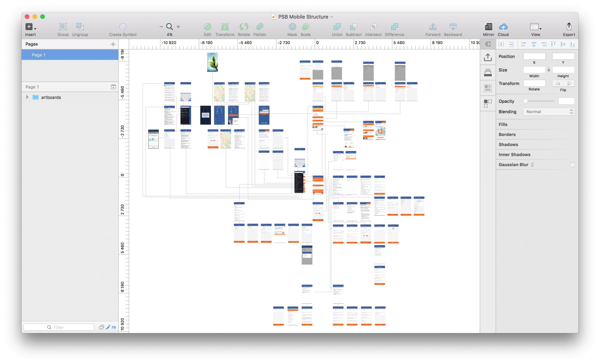
Task: Align layers vertical centers
Action: tap(563, 44)
